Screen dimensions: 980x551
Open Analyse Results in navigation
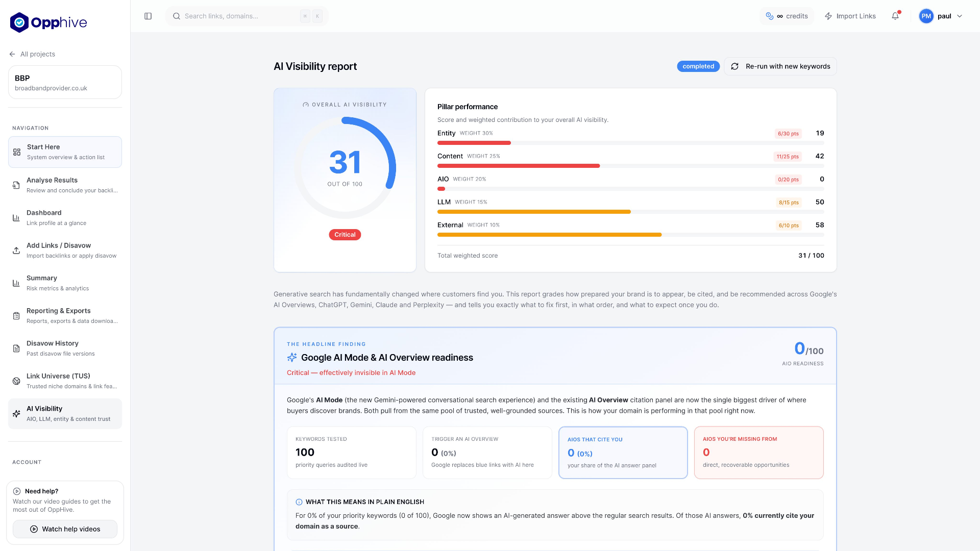[65, 185]
